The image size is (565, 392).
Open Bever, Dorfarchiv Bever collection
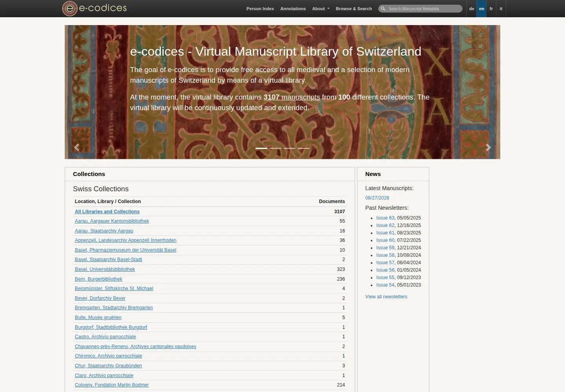[x=100, y=298]
